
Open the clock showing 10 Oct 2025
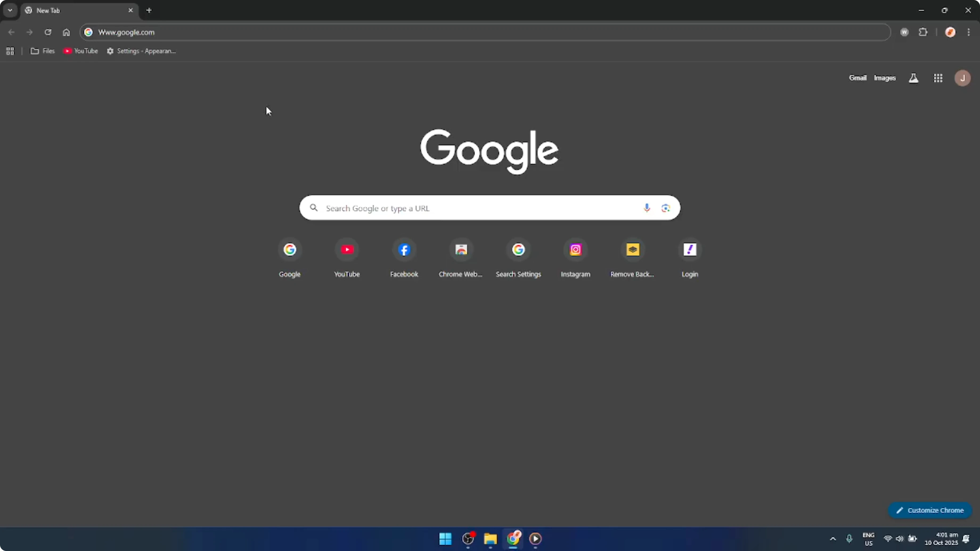tap(941, 539)
